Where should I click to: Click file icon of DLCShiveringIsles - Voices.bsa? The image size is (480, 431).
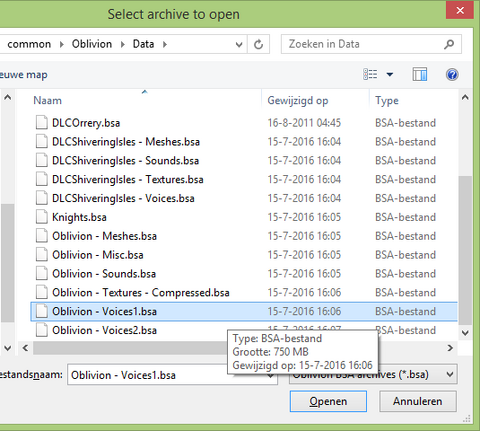(42, 198)
